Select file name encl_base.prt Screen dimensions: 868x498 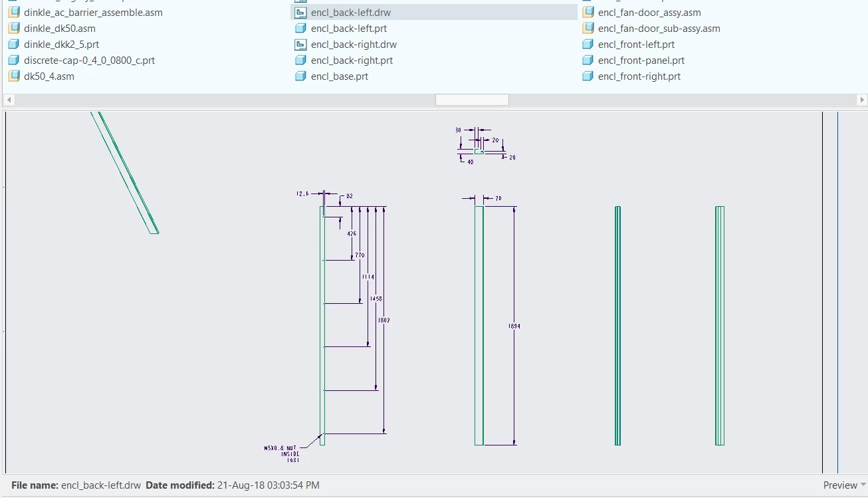[x=340, y=76]
